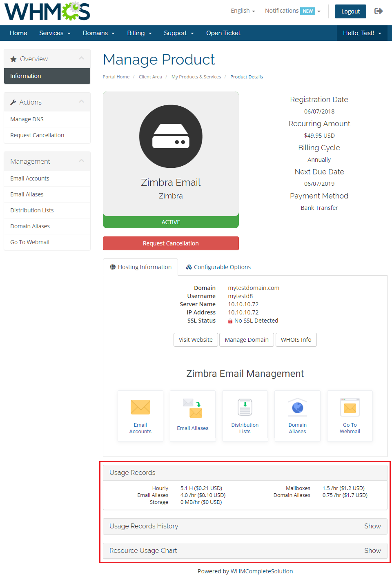The image size is (392, 577).
Task: Follow the Client Area breadcrumb link
Action: point(150,77)
